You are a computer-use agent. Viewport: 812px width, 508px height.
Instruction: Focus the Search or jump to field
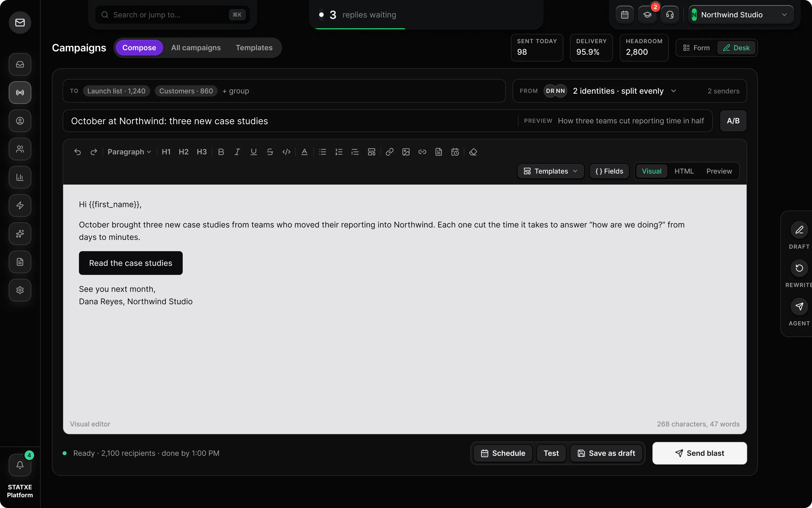(173, 15)
